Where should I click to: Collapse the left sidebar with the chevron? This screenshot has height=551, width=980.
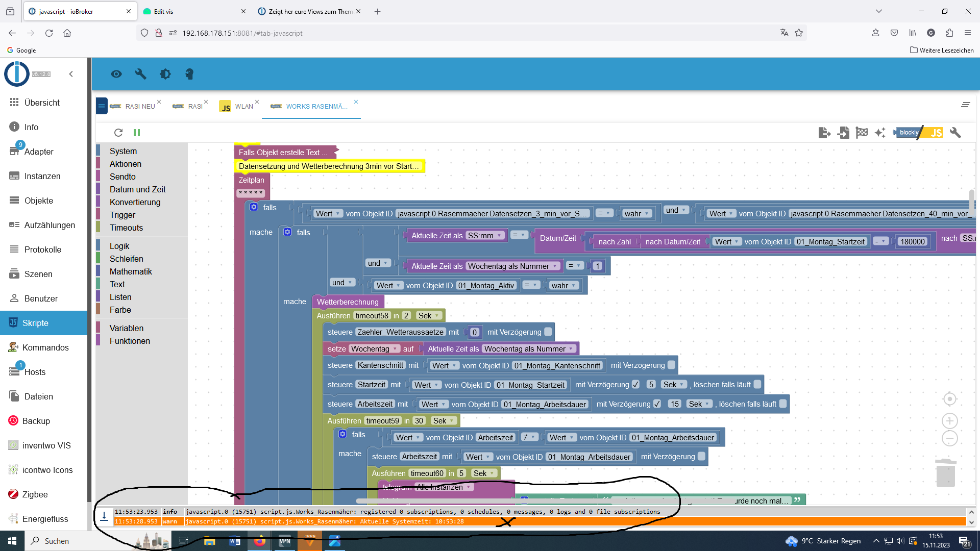click(x=71, y=74)
